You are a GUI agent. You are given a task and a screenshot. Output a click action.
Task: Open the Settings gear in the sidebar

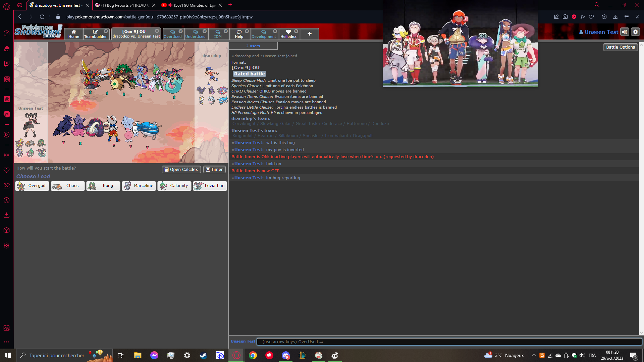point(6,246)
